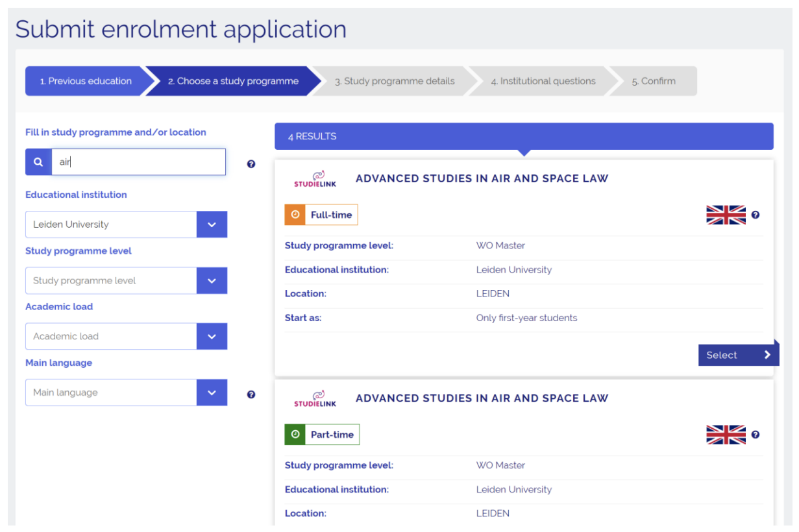Go to step 1 Previous education

pyautogui.click(x=86, y=81)
